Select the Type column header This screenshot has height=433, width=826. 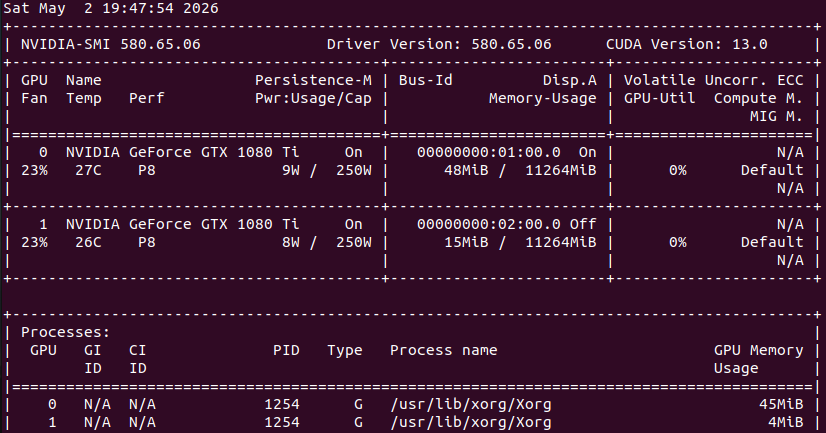click(x=345, y=351)
